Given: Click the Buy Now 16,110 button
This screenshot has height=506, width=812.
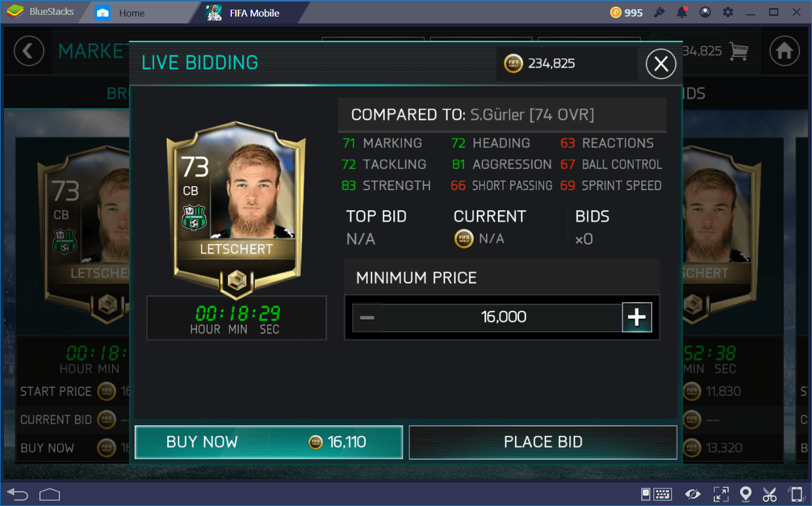Looking at the screenshot, I should click(269, 442).
